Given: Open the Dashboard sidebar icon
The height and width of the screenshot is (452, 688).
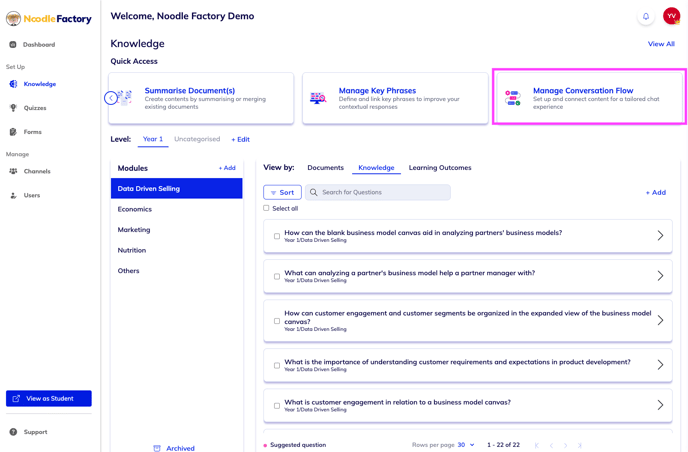Looking at the screenshot, I should pyautogui.click(x=13, y=44).
